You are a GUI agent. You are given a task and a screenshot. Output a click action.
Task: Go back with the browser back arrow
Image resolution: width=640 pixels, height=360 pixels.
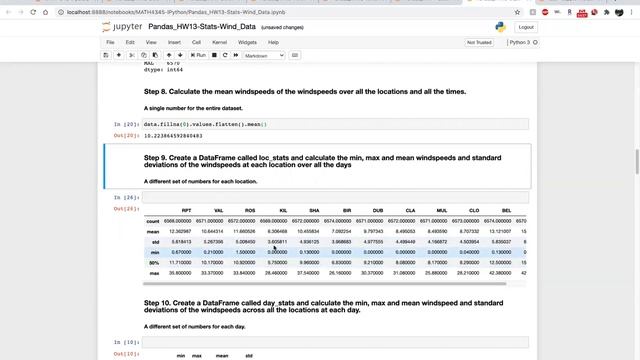9,12
